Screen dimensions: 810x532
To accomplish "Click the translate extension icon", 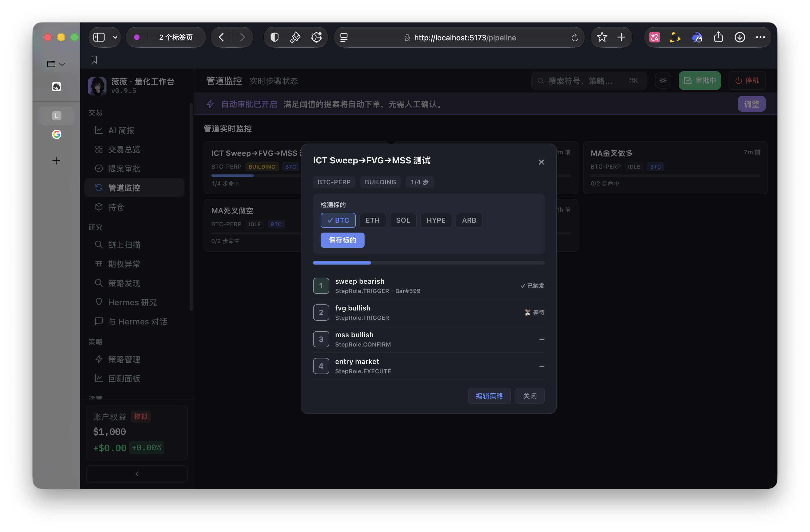I will [x=654, y=38].
